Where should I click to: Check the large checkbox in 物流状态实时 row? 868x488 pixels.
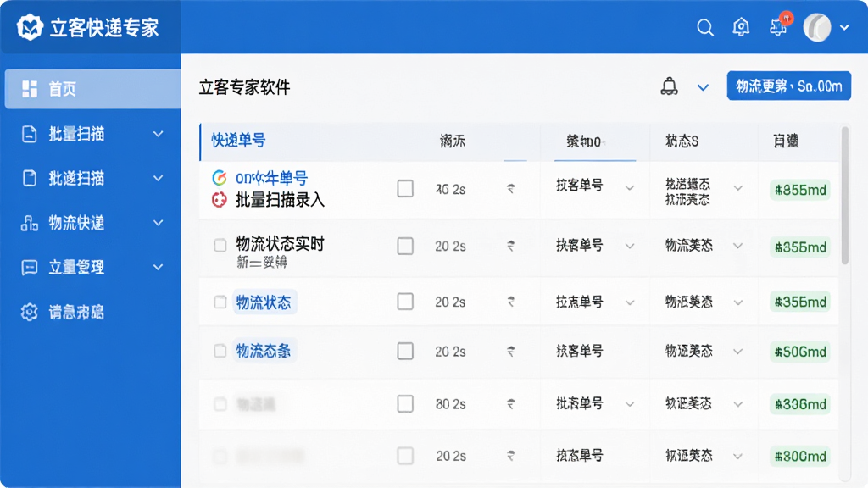pyautogui.click(x=405, y=246)
